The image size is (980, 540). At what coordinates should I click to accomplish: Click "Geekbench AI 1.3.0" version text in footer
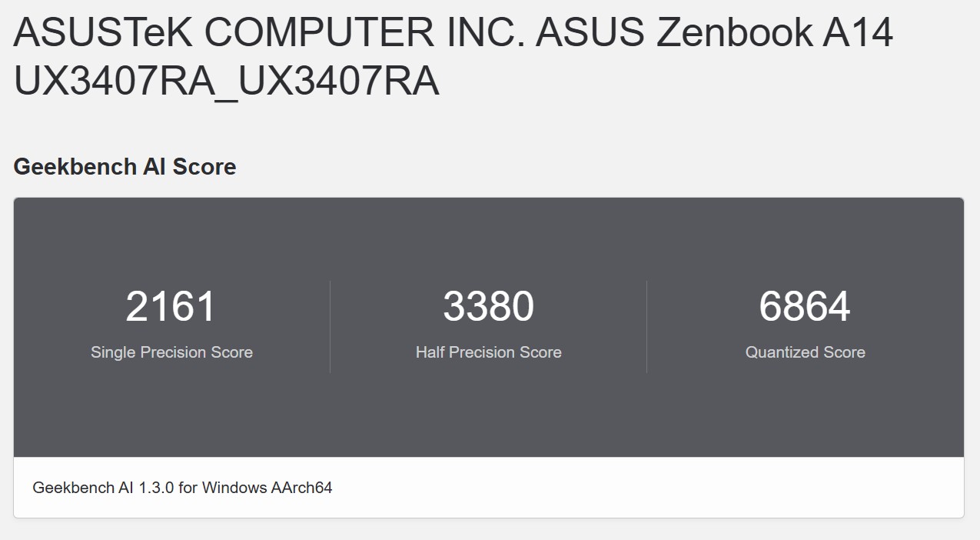(103, 488)
